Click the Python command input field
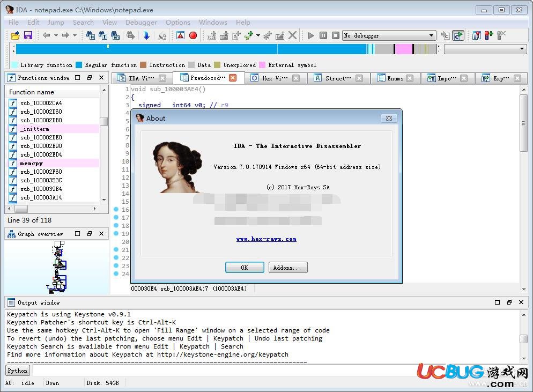533x392 pixels. click(x=279, y=371)
